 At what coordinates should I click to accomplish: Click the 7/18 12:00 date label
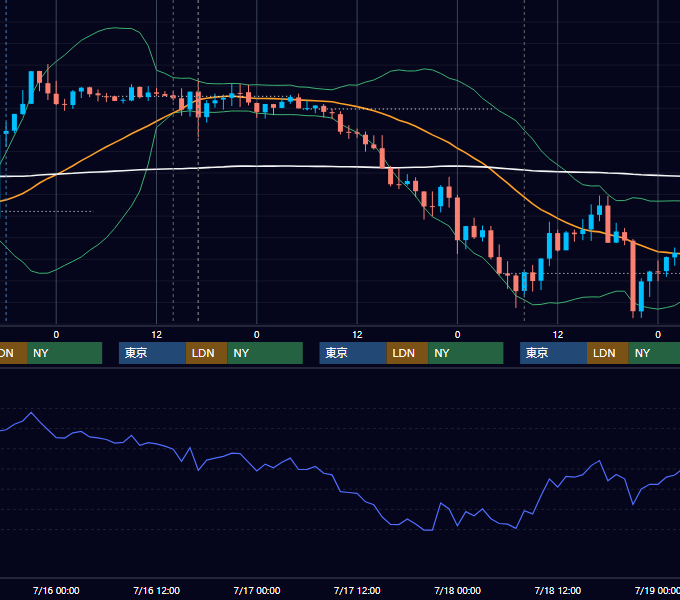coord(558,590)
